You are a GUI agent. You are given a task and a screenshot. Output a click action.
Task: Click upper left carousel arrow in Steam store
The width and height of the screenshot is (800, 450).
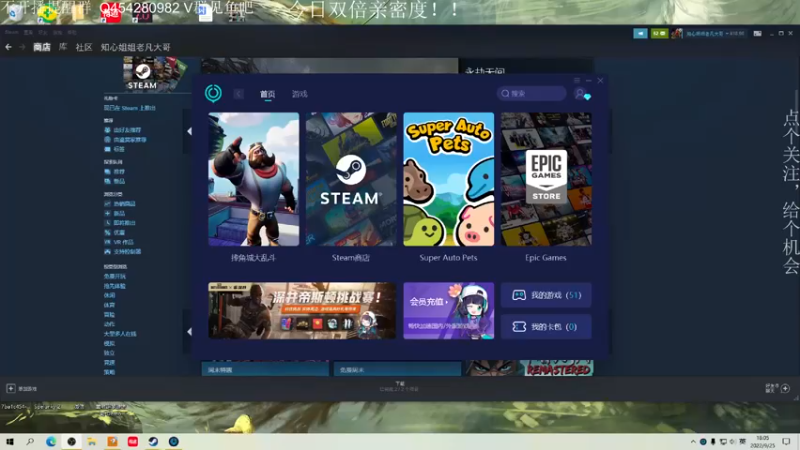189,131
